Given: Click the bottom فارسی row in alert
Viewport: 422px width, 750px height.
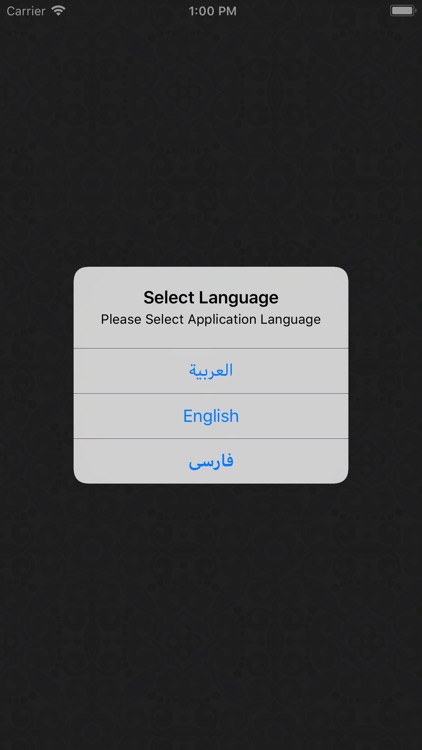Looking at the screenshot, I should (x=211, y=461).
